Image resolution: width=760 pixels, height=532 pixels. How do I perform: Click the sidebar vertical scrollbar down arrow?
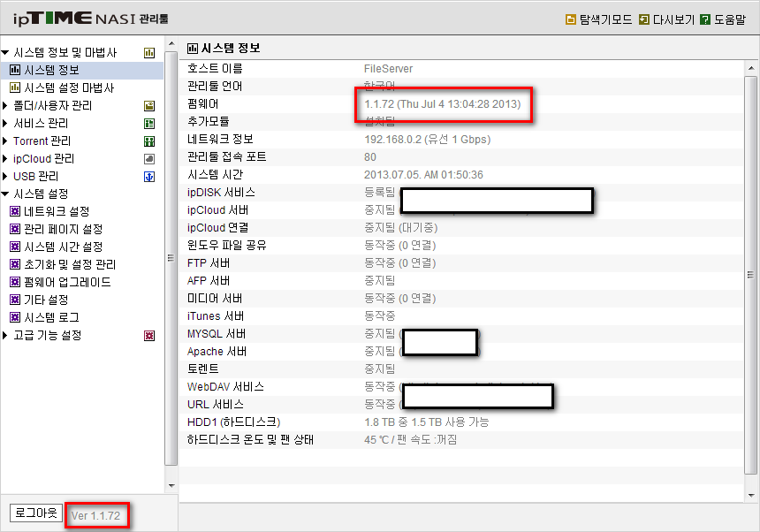pos(171,485)
